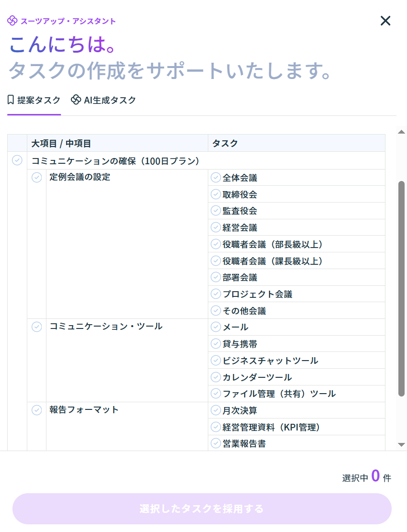407x532 pixels.
Task: Click the スーツアップ・アシスタント logo icon
Action: 12,21
